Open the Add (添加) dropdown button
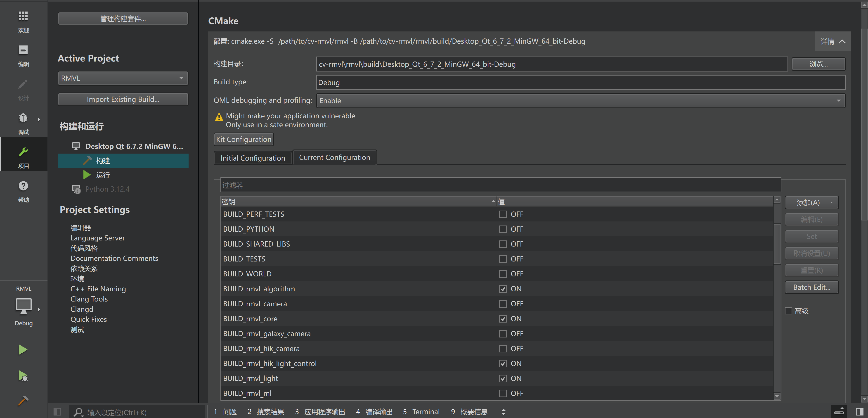This screenshot has height=418, width=868. (x=811, y=203)
